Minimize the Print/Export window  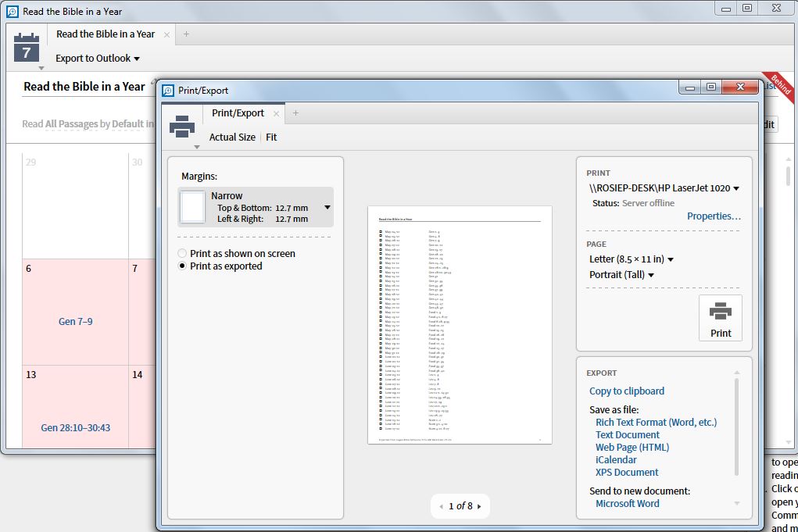[689, 87]
